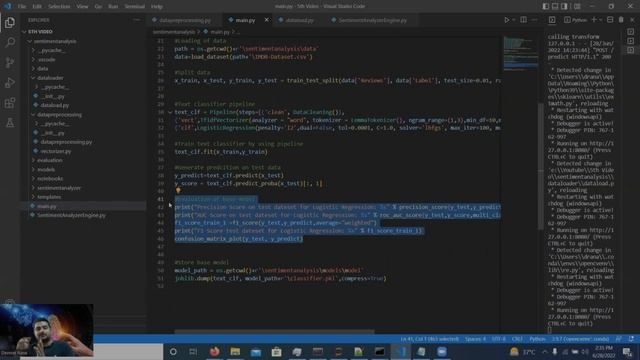
Task: Toggle the primary side bar layout icon
Action: pyautogui.click(x=546, y=6)
